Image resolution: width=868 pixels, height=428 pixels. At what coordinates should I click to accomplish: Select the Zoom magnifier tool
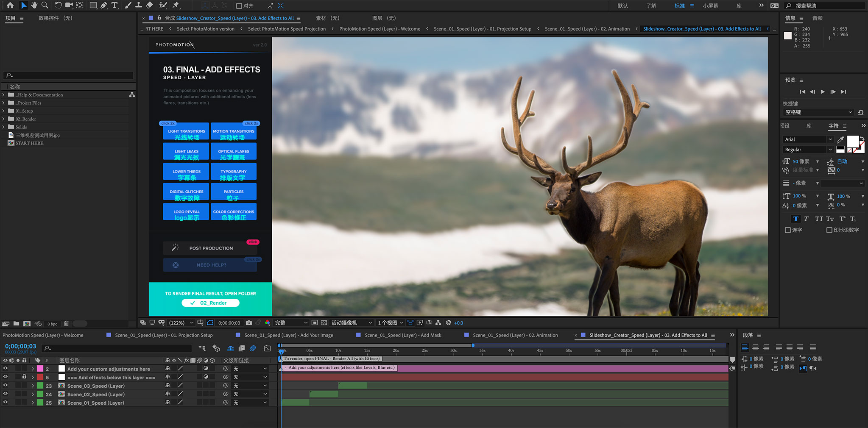45,6
